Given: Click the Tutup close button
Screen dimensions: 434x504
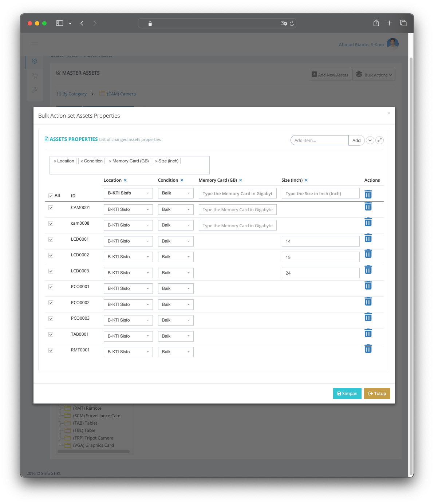Looking at the screenshot, I should click(x=377, y=394).
